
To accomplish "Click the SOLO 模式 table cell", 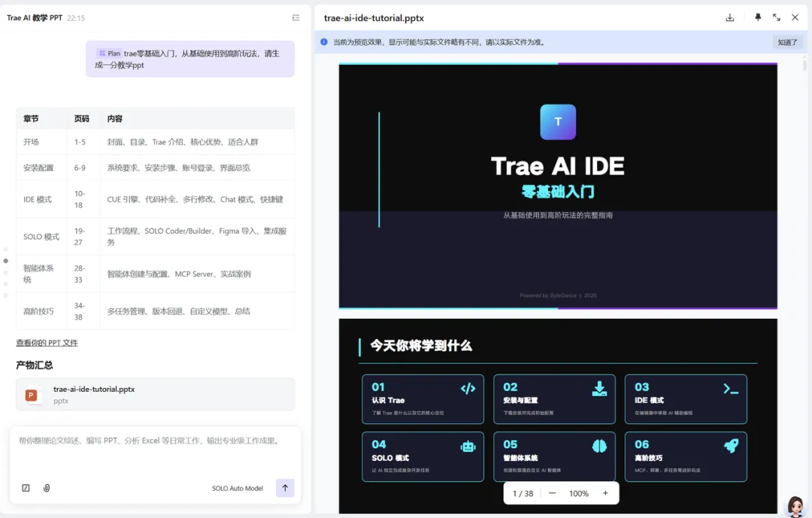I will (x=41, y=237).
